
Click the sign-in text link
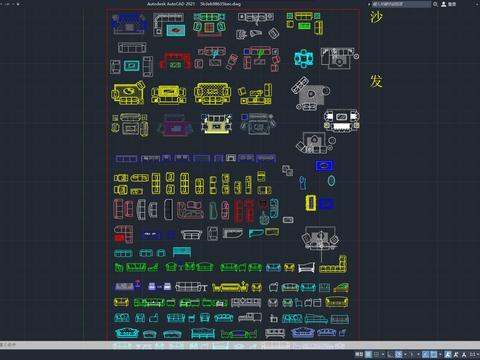point(452,4)
